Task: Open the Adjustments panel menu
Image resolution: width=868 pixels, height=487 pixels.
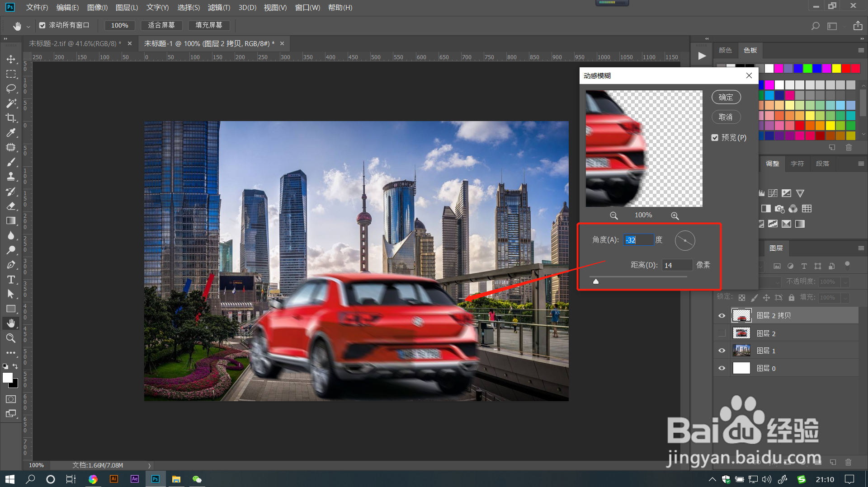Action: pyautogui.click(x=861, y=164)
